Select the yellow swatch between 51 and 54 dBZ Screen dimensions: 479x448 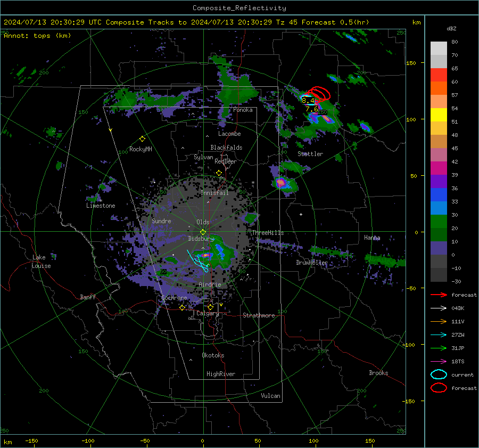tap(439, 115)
